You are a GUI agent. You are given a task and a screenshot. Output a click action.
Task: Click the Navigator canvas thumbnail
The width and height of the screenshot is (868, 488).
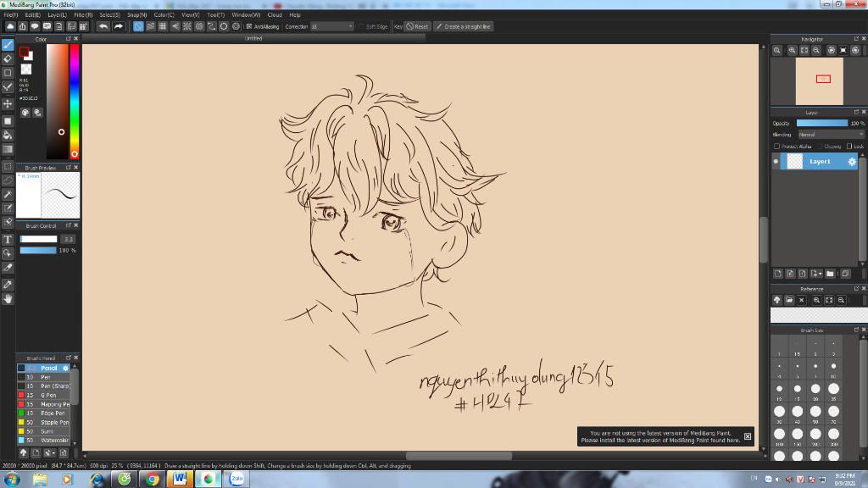[820, 81]
